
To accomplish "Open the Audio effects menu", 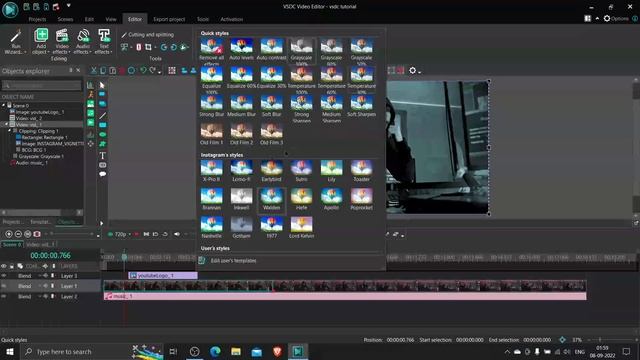I will pyautogui.click(x=83, y=42).
